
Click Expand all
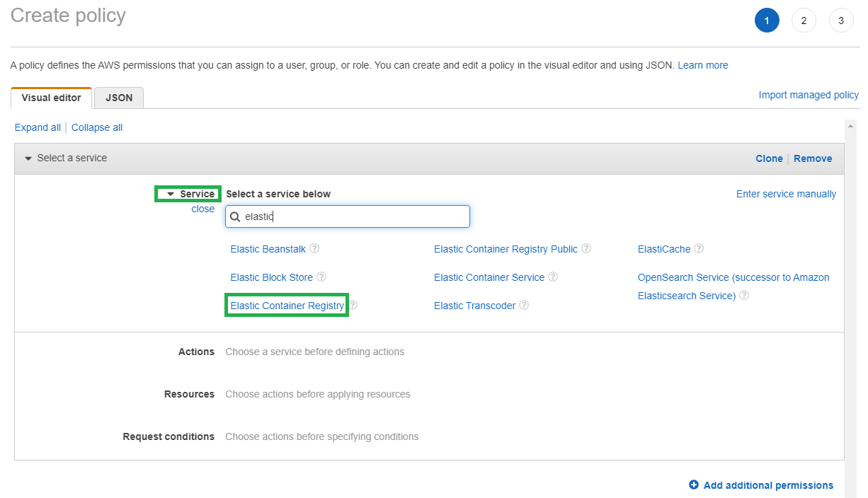[x=38, y=127]
